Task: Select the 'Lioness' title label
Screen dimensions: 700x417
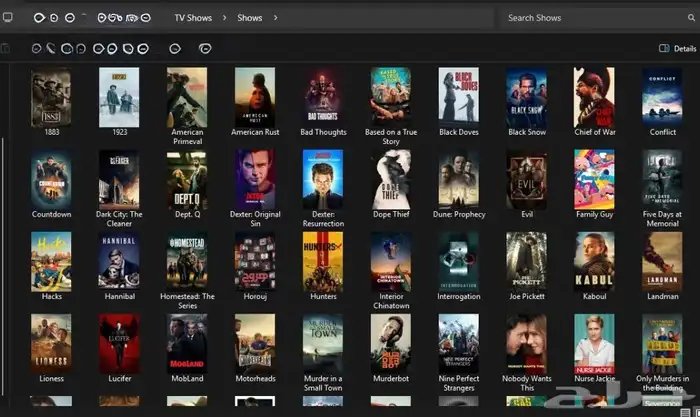Action: (x=51, y=379)
